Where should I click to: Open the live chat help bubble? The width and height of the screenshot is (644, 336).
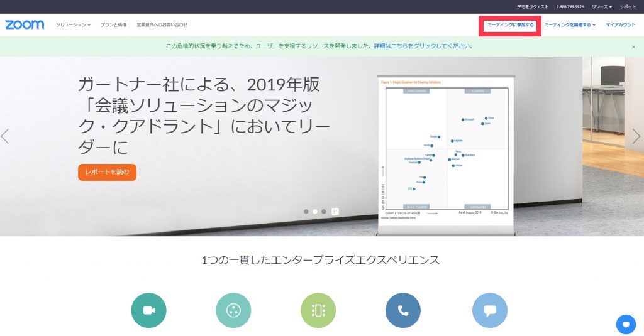(x=626, y=325)
